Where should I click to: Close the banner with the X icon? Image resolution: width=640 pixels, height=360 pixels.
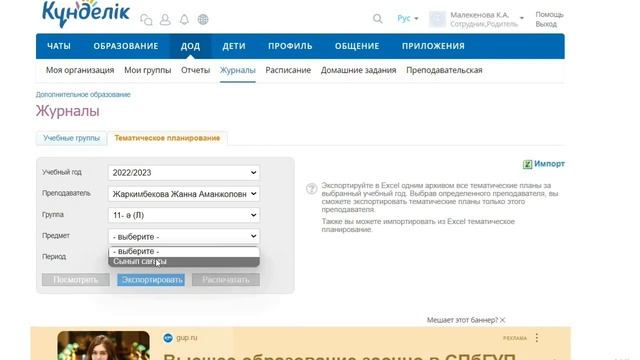coord(502,320)
